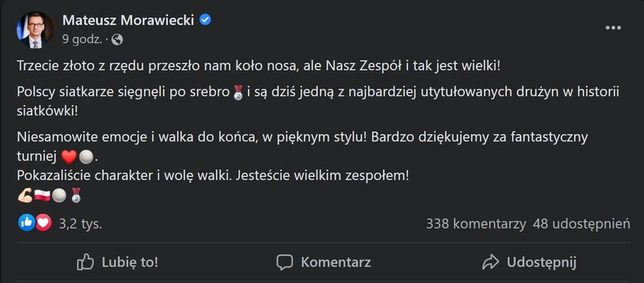Open Mateusz Morawiecki profile picture

[35, 30]
